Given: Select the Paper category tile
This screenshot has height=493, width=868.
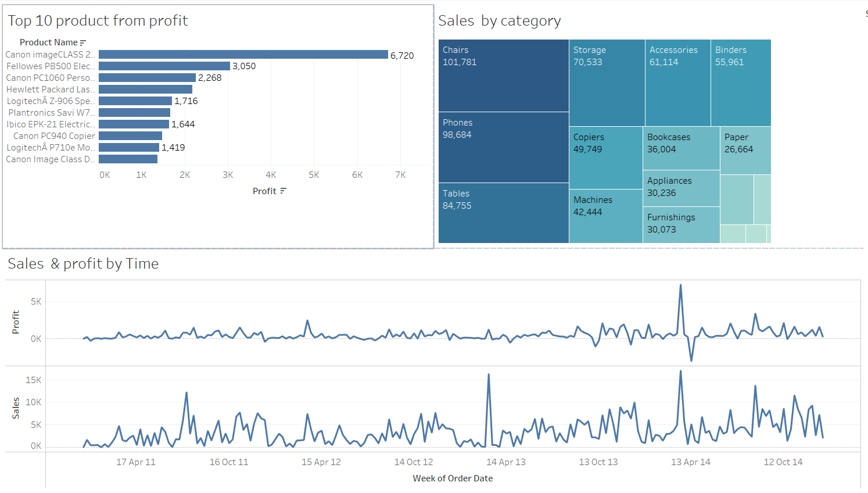Looking at the screenshot, I should pyautogui.click(x=745, y=151).
